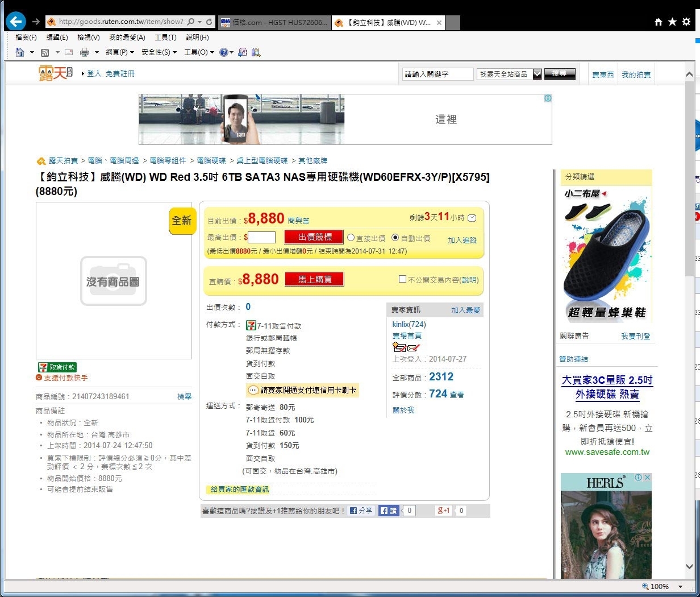Refresh page via address bar reload icon

(209, 22)
